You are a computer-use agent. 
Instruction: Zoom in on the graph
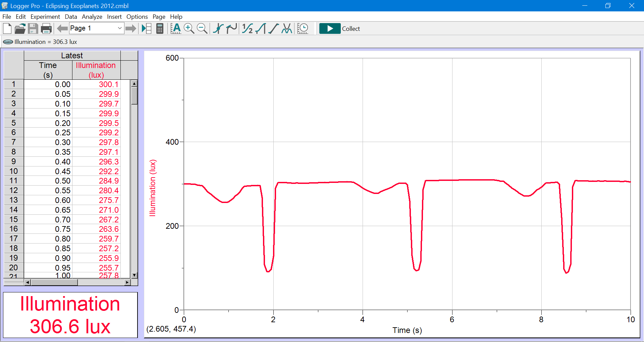point(189,29)
